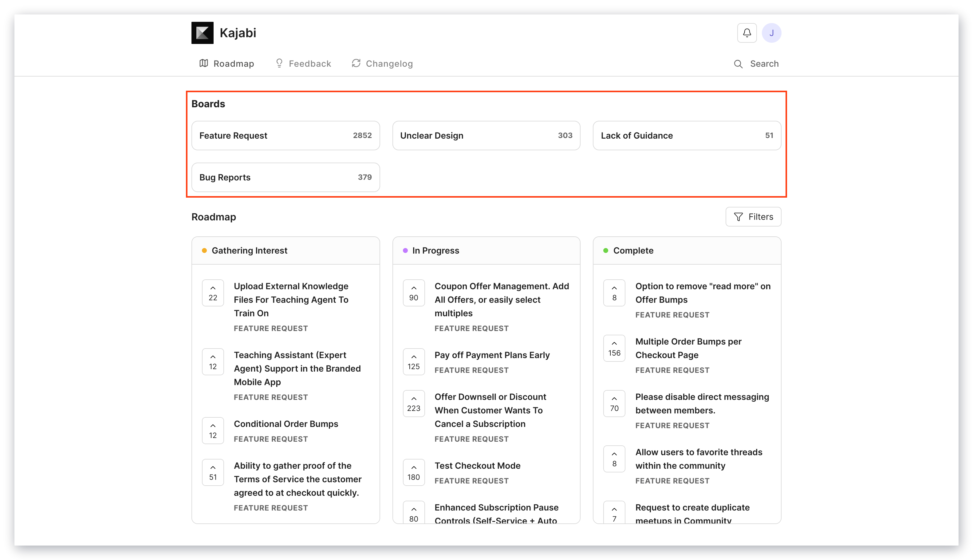Open Upload External Knowledge Files post
The width and height of the screenshot is (973, 560).
(291, 300)
